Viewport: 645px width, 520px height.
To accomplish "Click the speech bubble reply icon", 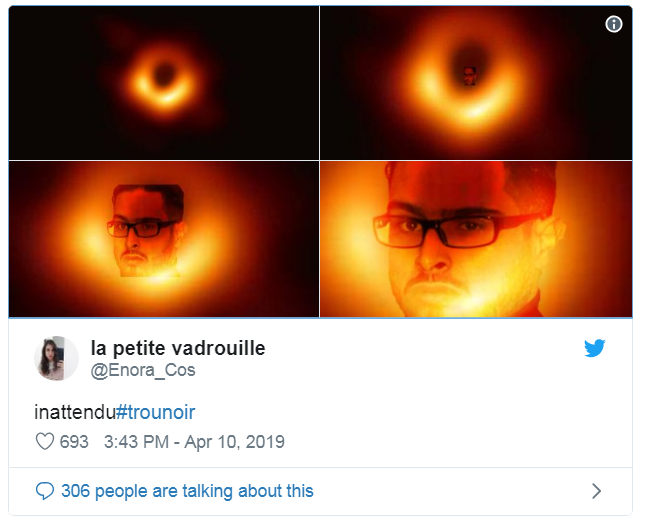I will [x=45, y=491].
